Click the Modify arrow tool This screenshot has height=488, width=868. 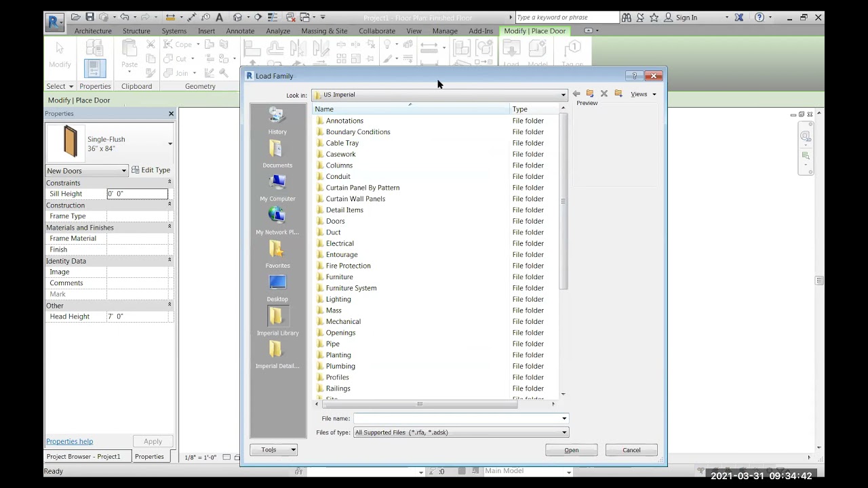(60, 54)
